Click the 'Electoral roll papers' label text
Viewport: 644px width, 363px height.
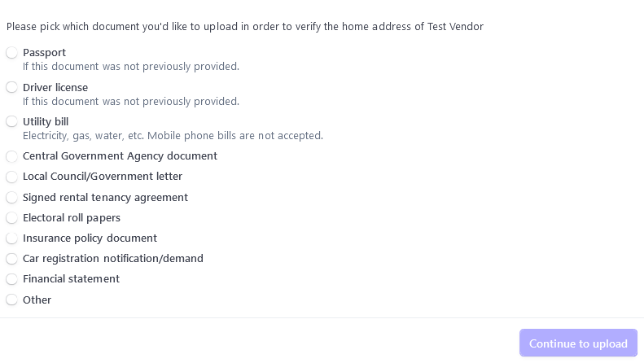(x=72, y=217)
